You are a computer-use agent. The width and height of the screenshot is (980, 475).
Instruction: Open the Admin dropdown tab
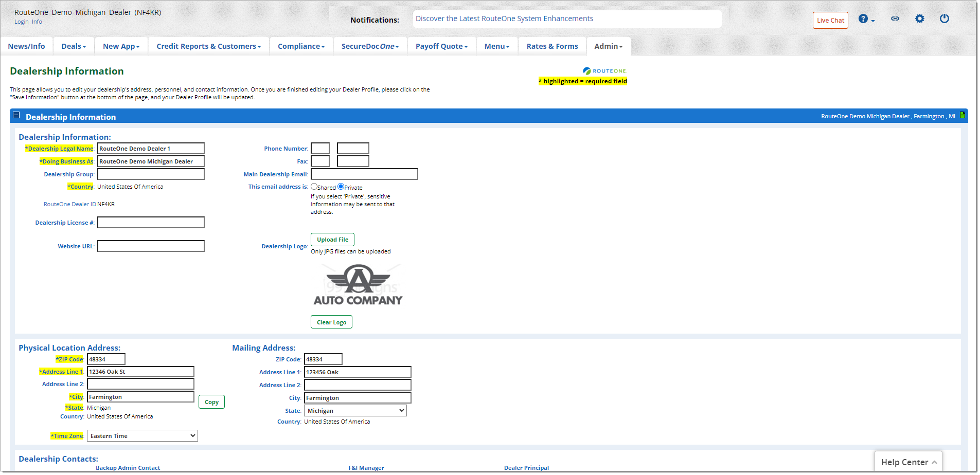pyautogui.click(x=609, y=46)
